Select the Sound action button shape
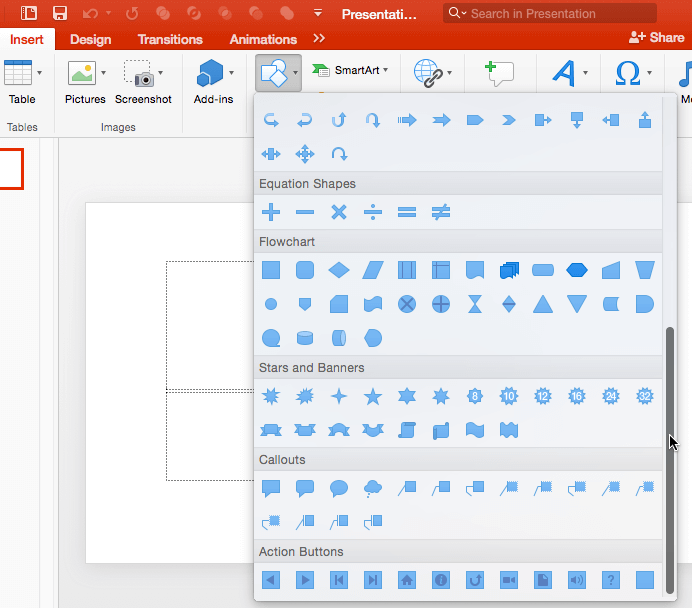The width and height of the screenshot is (692, 608). 577,580
